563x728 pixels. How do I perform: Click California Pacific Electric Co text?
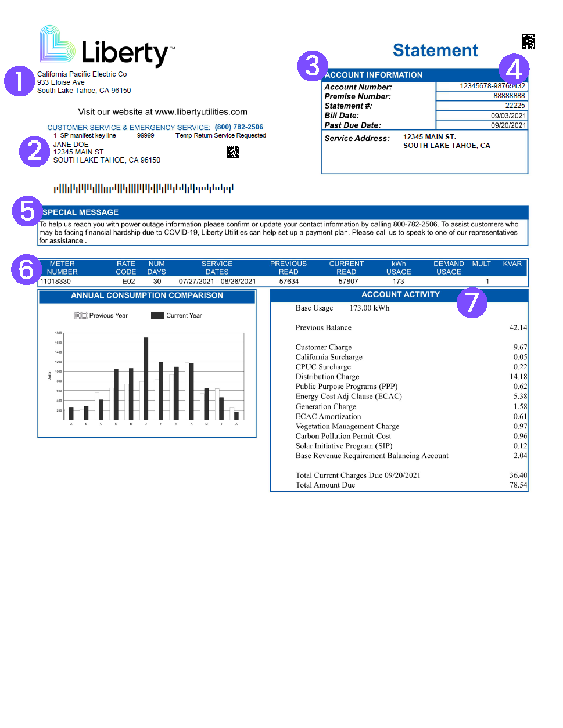pos(82,74)
